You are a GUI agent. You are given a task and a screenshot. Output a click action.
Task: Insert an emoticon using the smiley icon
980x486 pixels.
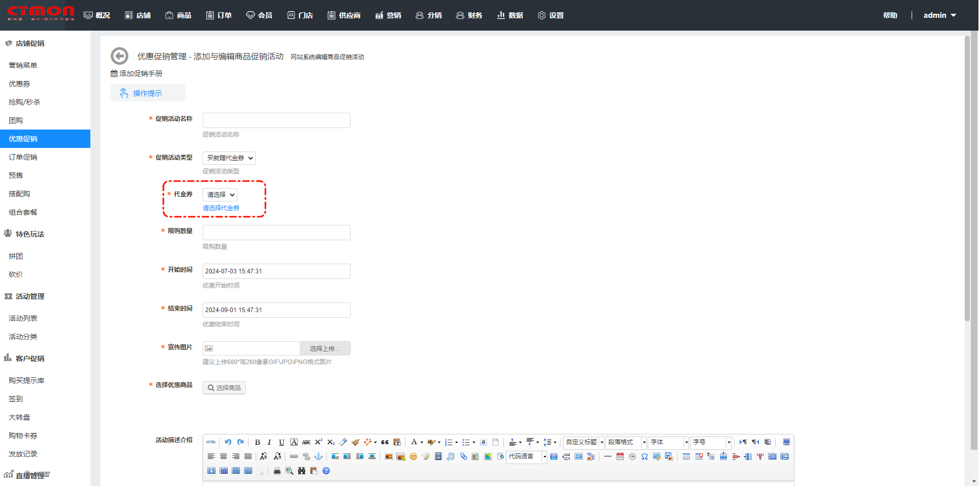[x=413, y=456]
